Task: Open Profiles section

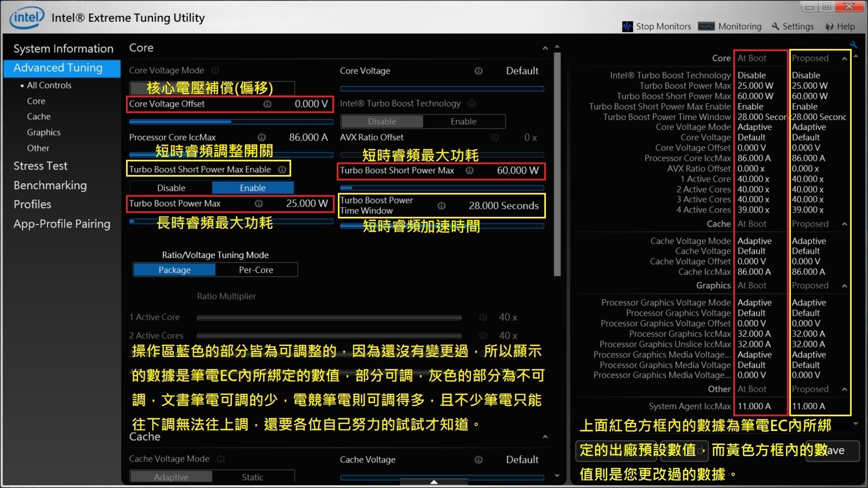Action: pos(33,204)
